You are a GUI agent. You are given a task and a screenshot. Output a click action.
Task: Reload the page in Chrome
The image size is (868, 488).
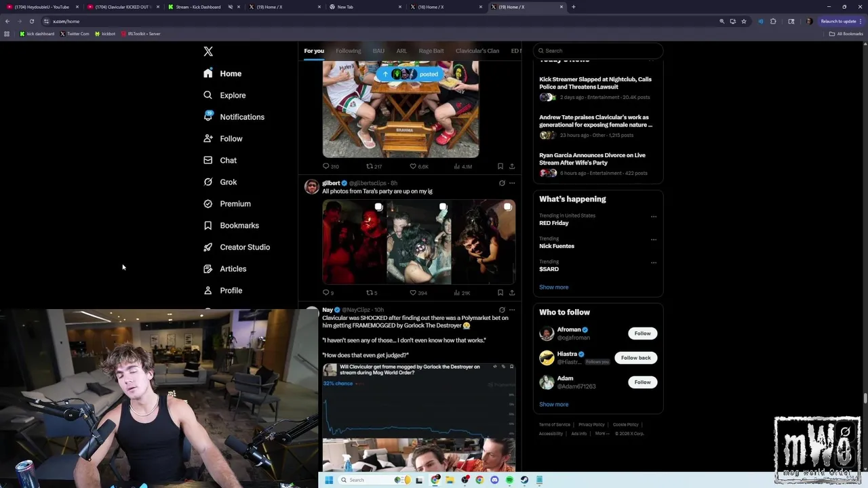point(31,21)
